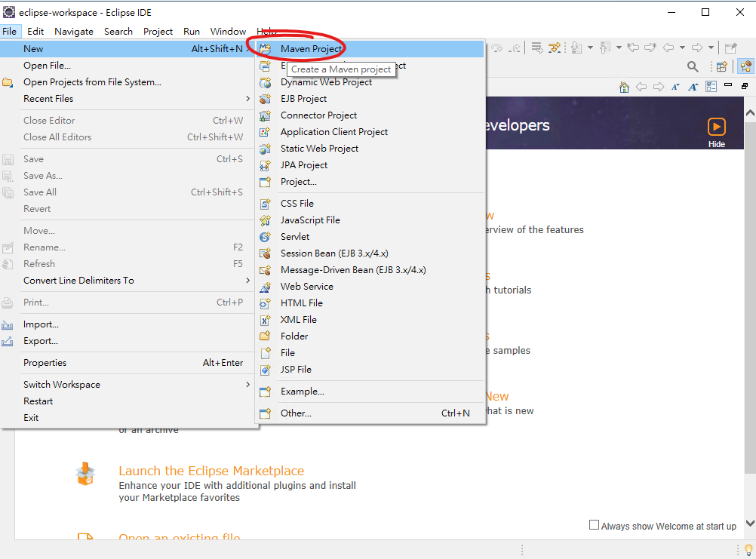This screenshot has width=756, height=559.
Task: Click the Step Over debug toolbar icon
Action: tap(497, 48)
